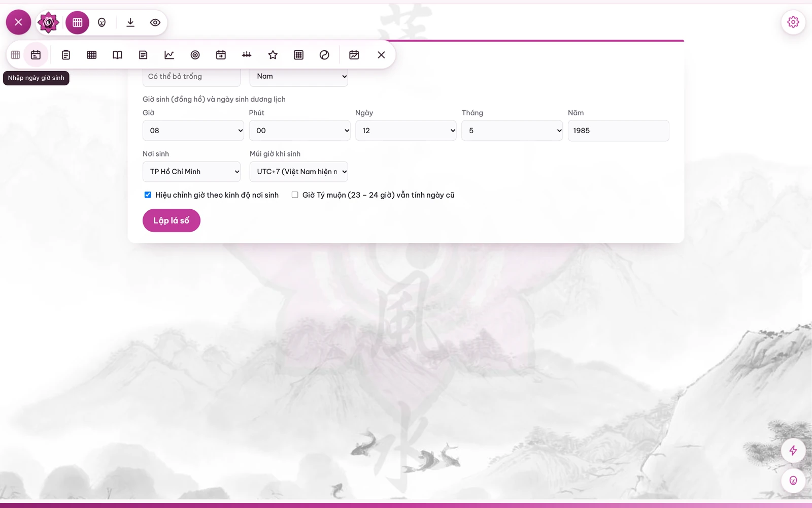Click the Lập lá số button

coord(172,220)
